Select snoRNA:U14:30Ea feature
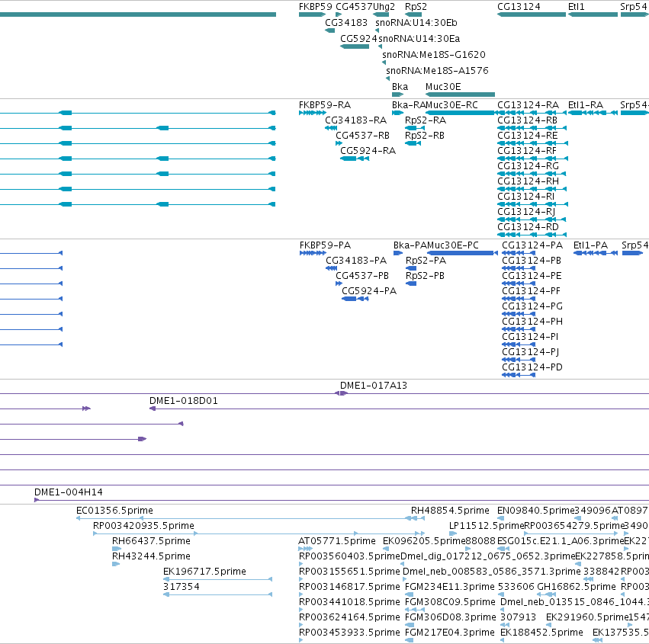This screenshot has height=644, width=649. point(380,46)
